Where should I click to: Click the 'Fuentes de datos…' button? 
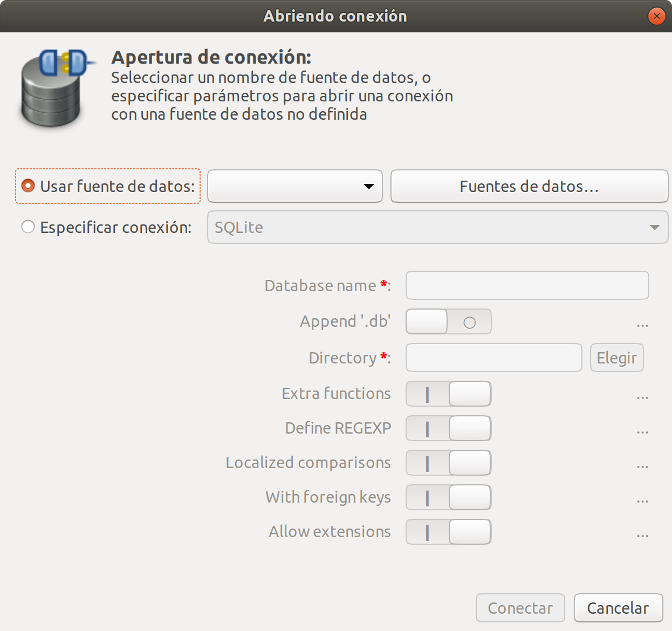(529, 186)
